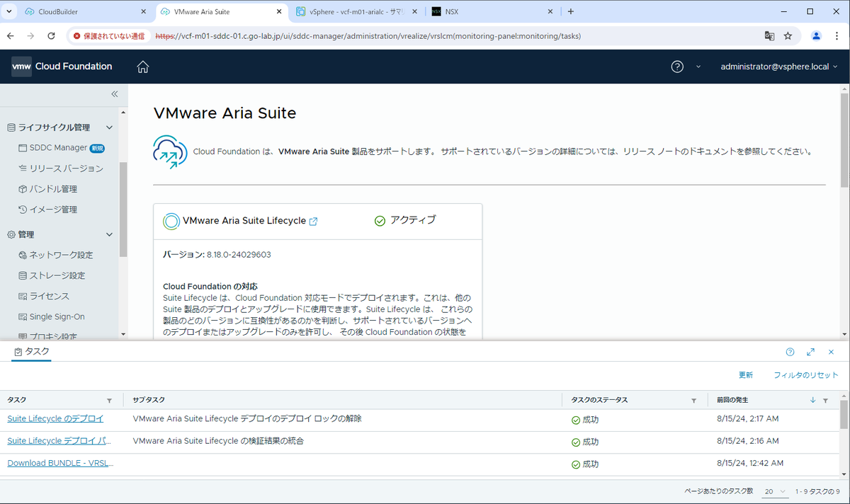Click the 成功 status in first task row

click(x=585, y=420)
